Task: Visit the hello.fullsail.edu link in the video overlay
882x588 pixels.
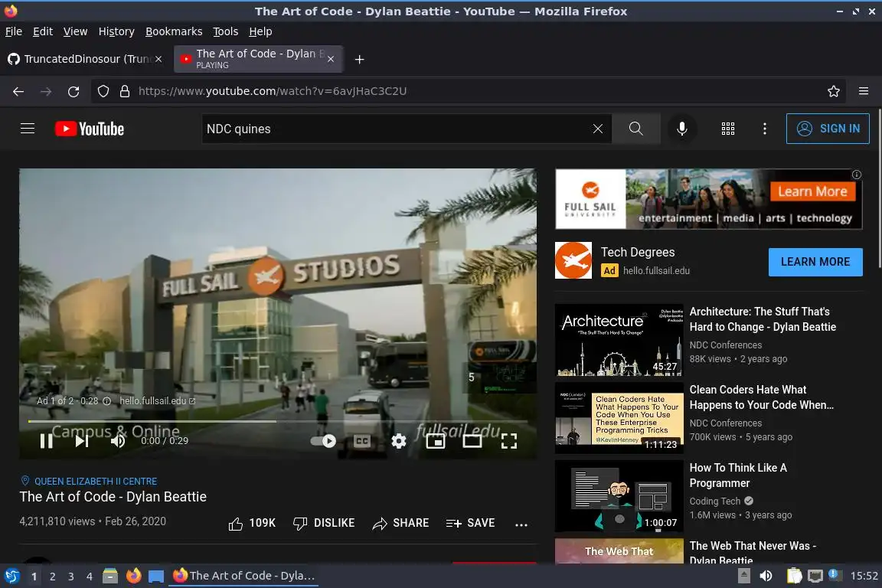Action: pos(157,401)
